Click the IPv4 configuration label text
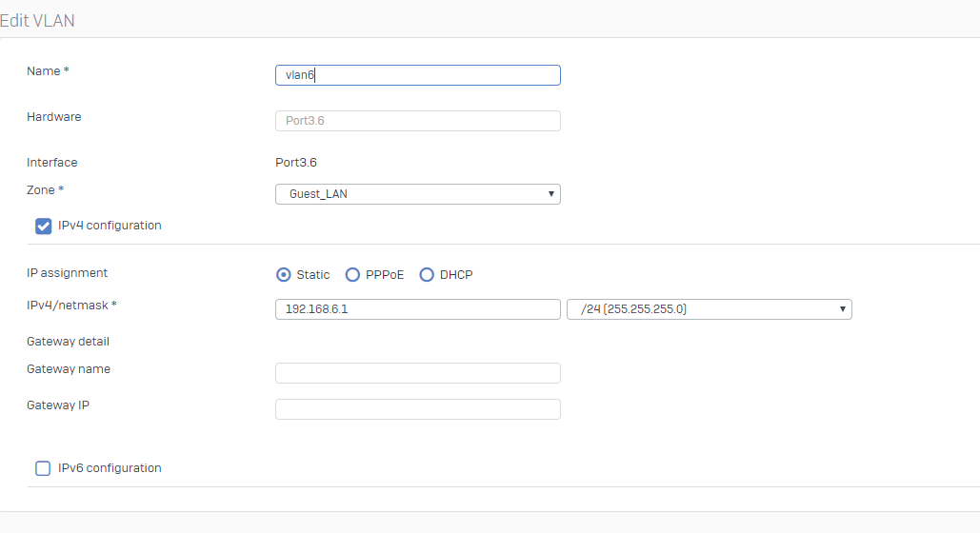980x533 pixels. 110,225
